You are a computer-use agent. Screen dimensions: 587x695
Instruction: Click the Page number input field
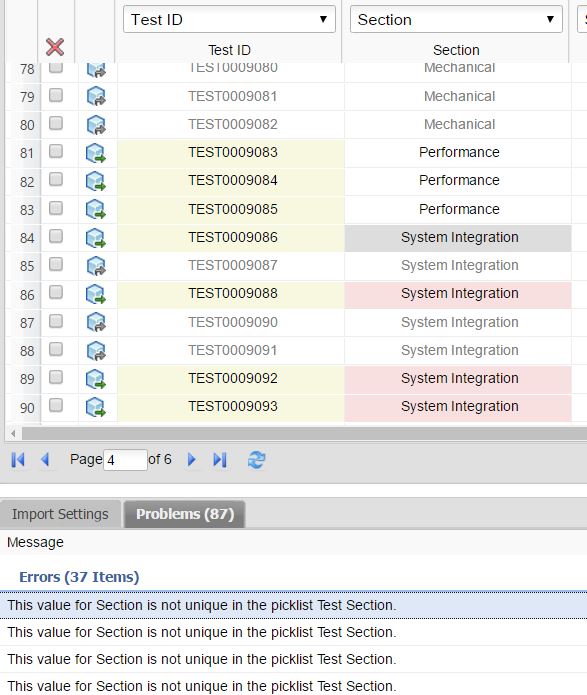tap(125, 460)
